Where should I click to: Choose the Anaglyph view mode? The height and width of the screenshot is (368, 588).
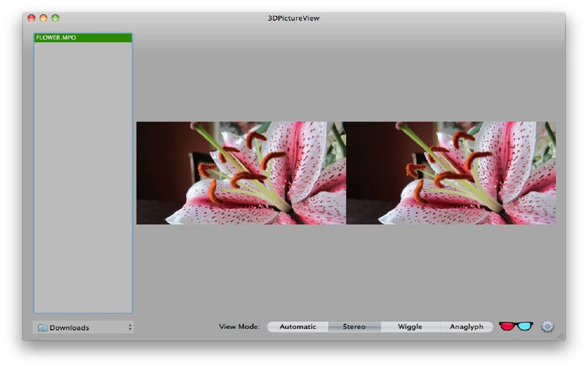pos(466,327)
